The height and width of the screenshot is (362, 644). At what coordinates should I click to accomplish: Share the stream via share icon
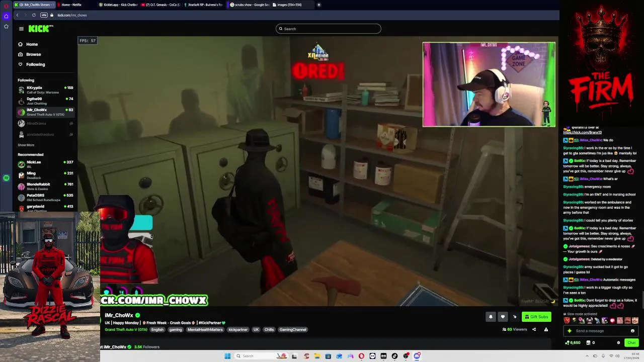click(x=534, y=329)
